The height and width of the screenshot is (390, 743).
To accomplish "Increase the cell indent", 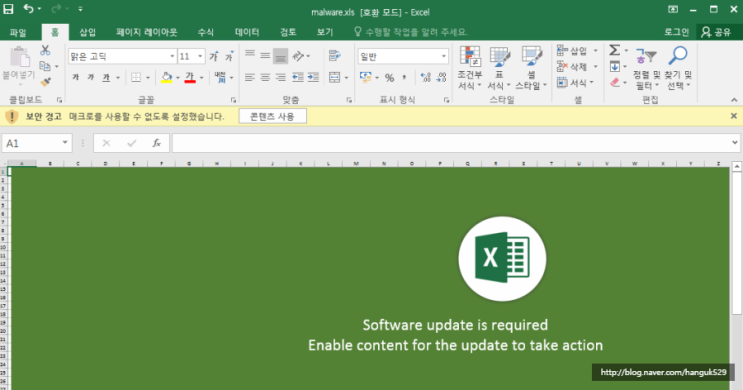I will tap(313, 77).
